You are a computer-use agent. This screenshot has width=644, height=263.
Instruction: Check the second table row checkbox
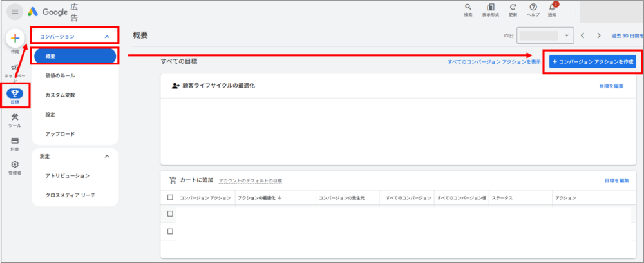pos(170,231)
